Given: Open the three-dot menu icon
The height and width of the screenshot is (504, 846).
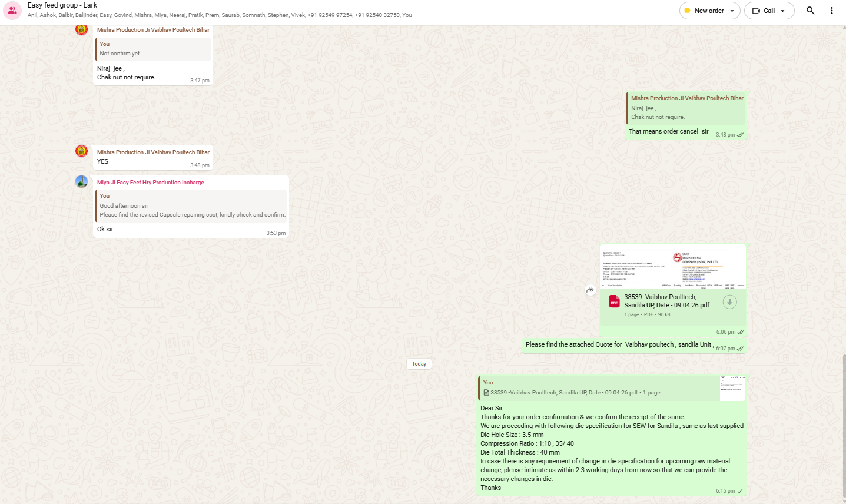Looking at the screenshot, I should tap(831, 11).
